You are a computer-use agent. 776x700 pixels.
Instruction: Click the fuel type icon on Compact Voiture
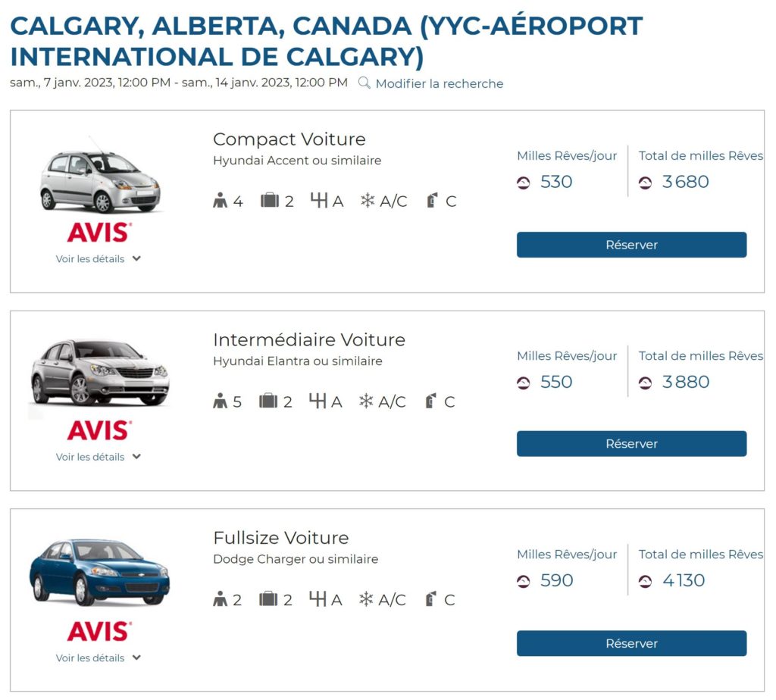432,200
